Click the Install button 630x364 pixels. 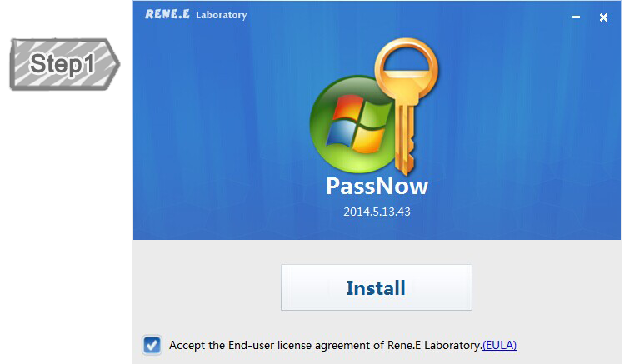click(x=376, y=287)
